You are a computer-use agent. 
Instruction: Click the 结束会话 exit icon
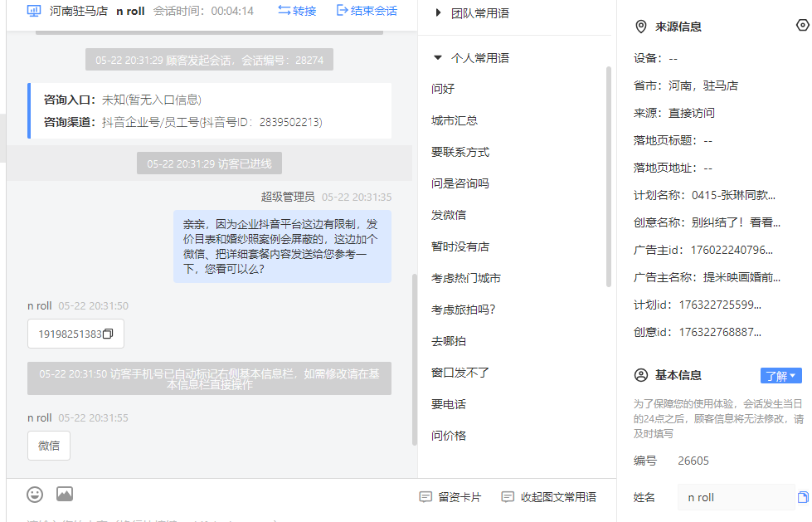coord(342,10)
